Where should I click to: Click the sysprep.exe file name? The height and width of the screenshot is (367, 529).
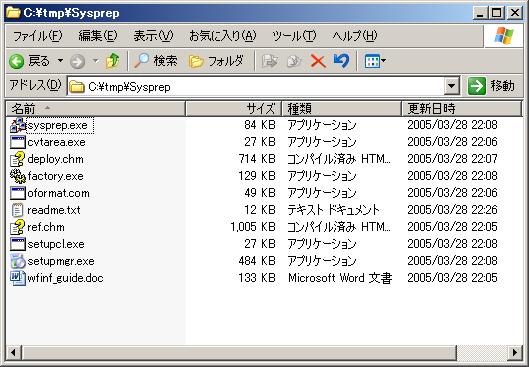point(58,125)
